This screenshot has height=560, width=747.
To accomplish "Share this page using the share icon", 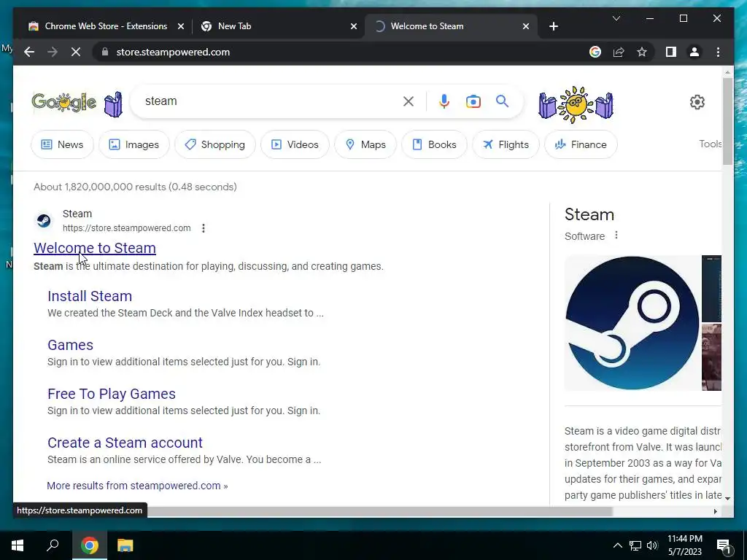I will point(619,52).
